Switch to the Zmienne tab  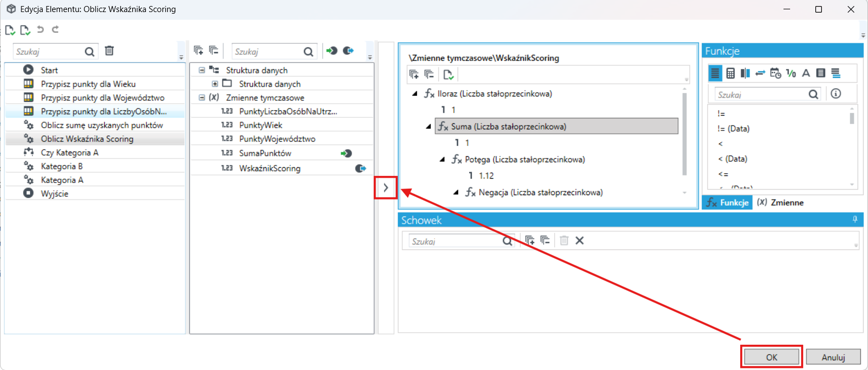coord(780,202)
